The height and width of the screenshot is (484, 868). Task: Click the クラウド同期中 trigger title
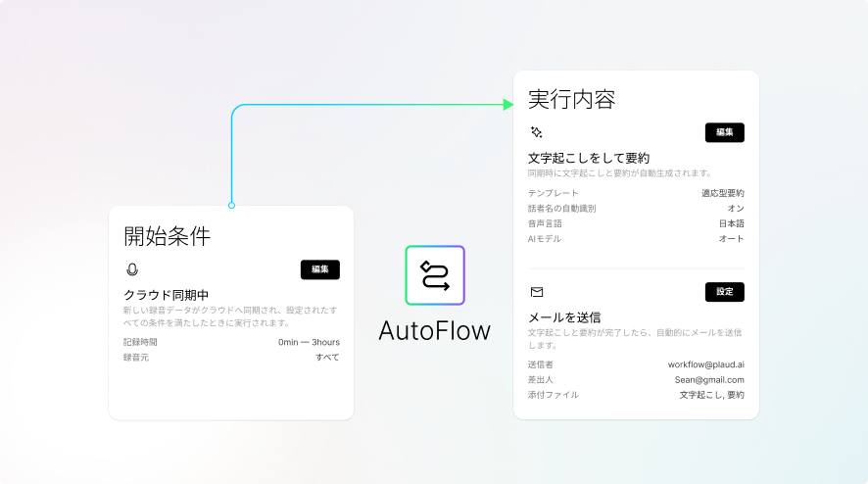166,295
